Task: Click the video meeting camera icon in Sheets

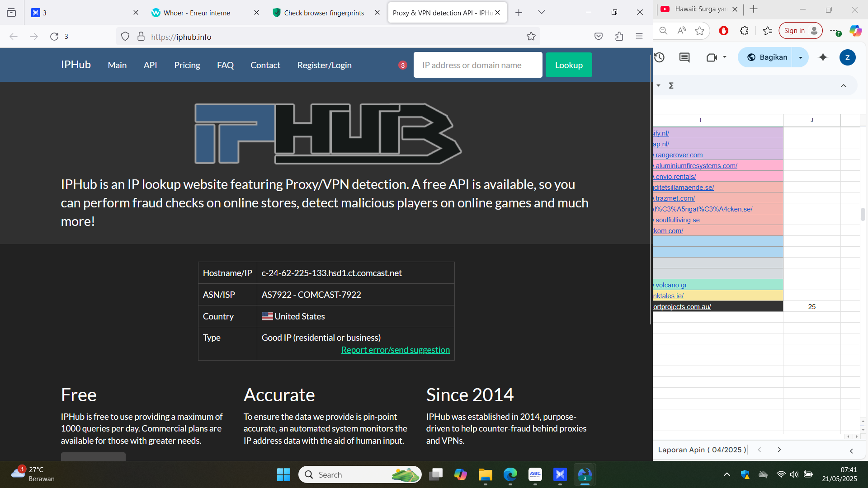Action: point(712,57)
